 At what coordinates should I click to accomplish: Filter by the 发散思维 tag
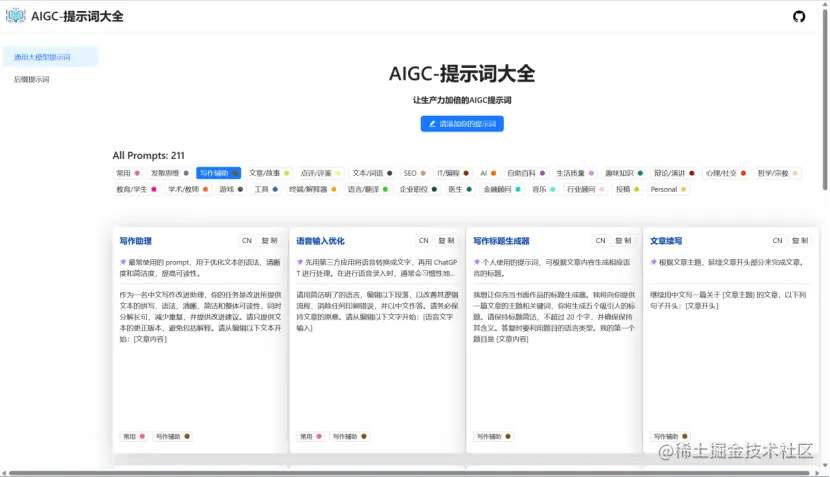(169, 173)
